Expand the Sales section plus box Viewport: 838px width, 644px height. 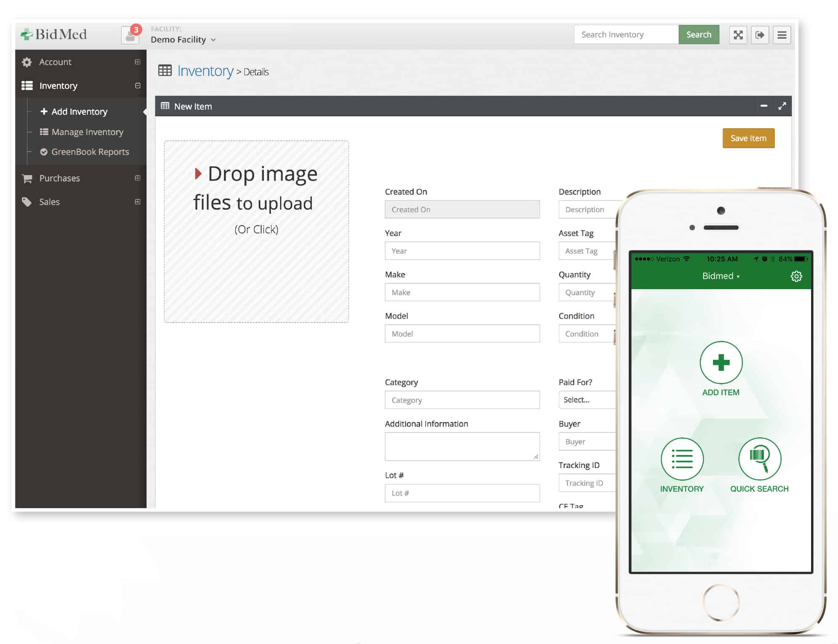click(138, 202)
